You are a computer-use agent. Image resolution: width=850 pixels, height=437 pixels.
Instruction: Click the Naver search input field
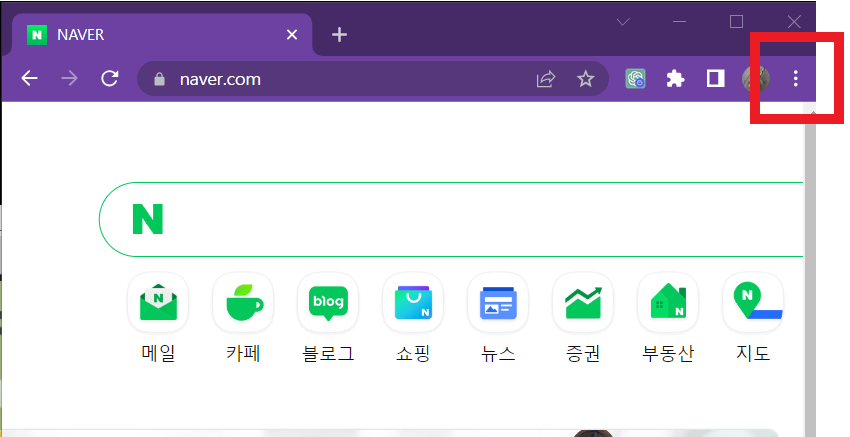(x=450, y=220)
